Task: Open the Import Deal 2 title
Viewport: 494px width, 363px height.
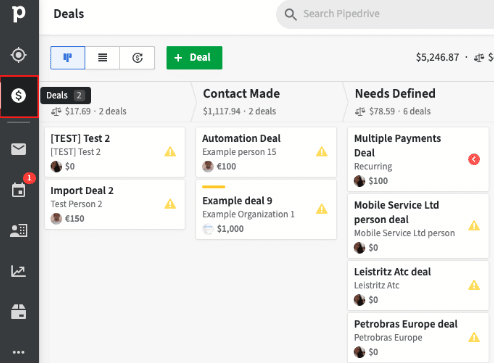Action: [x=82, y=191]
